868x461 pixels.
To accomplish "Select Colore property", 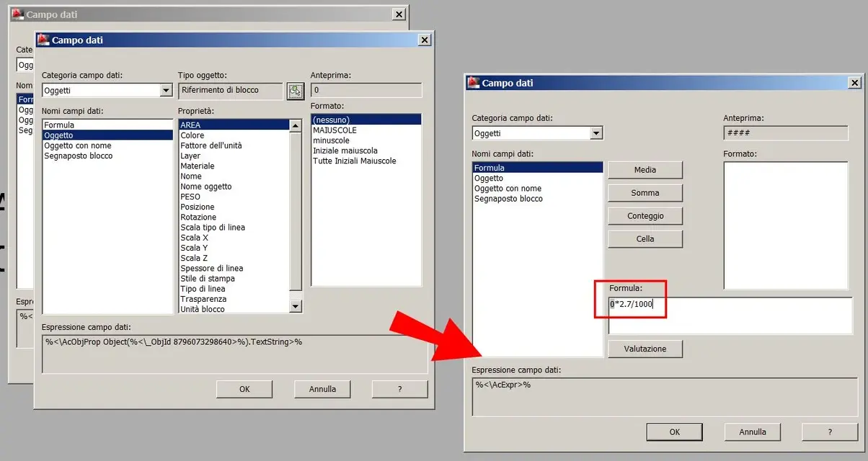I will coord(234,135).
